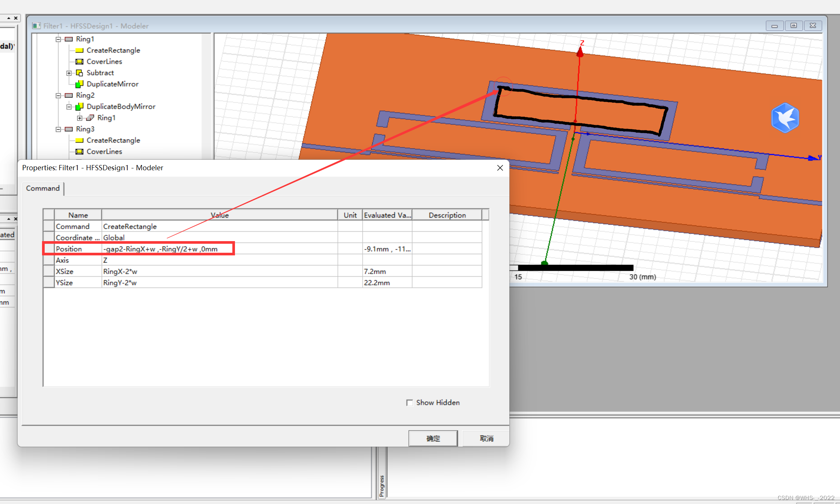This screenshot has width=840, height=504.
Task: Click the 取消 cancel button
Action: [486, 438]
